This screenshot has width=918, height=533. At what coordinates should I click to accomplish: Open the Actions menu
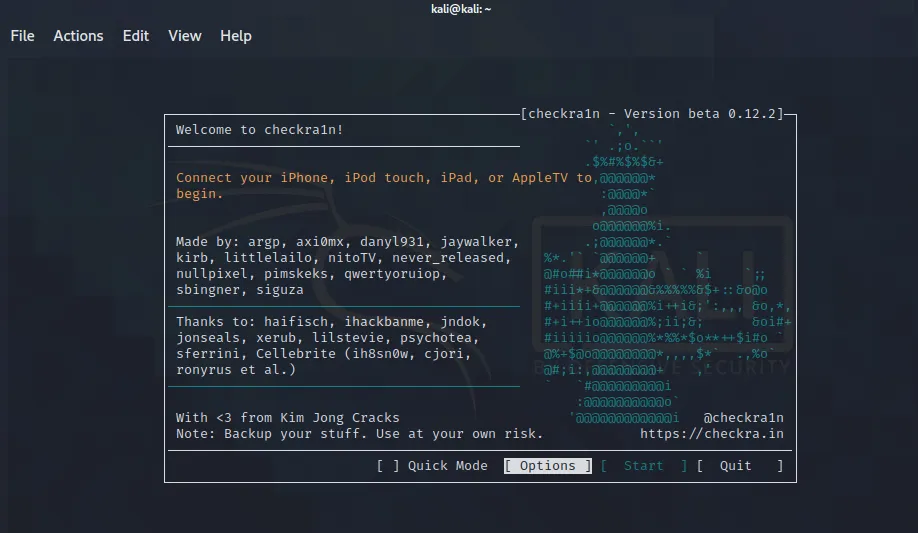(x=78, y=36)
